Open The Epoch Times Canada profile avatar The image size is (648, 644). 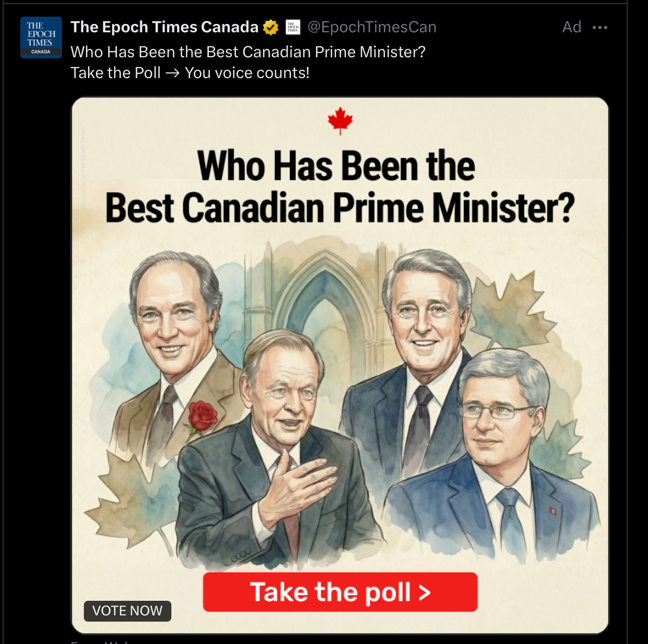tap(41, 37)
